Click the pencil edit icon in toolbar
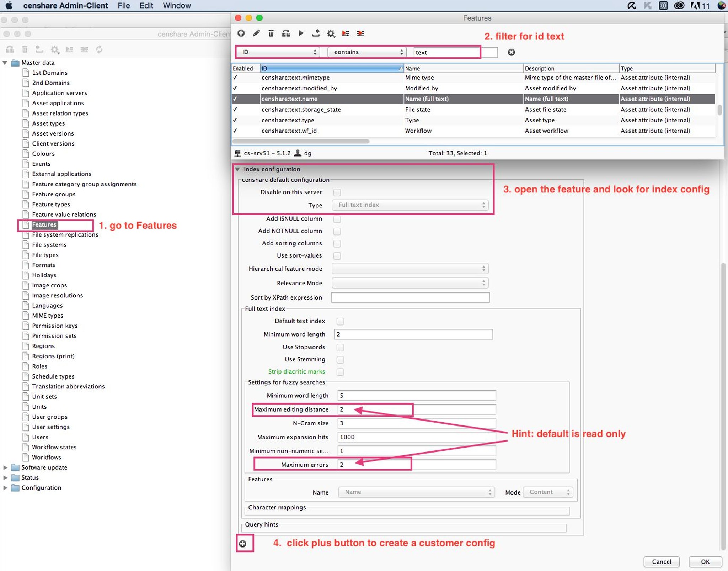728x571 pixels. [x=256, y=33]
